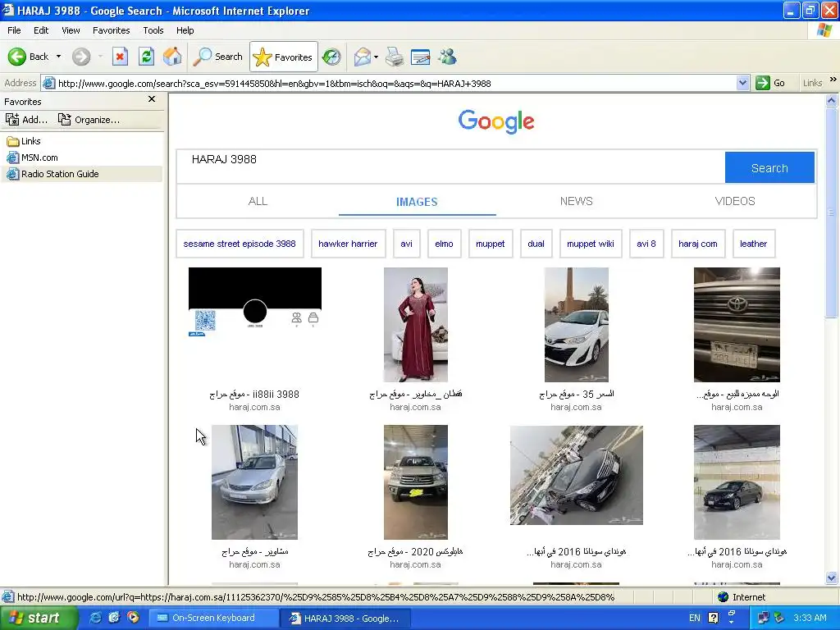Click the Mail envelope icon
Screen dimensions: 840x630
(x=362, y=57)
